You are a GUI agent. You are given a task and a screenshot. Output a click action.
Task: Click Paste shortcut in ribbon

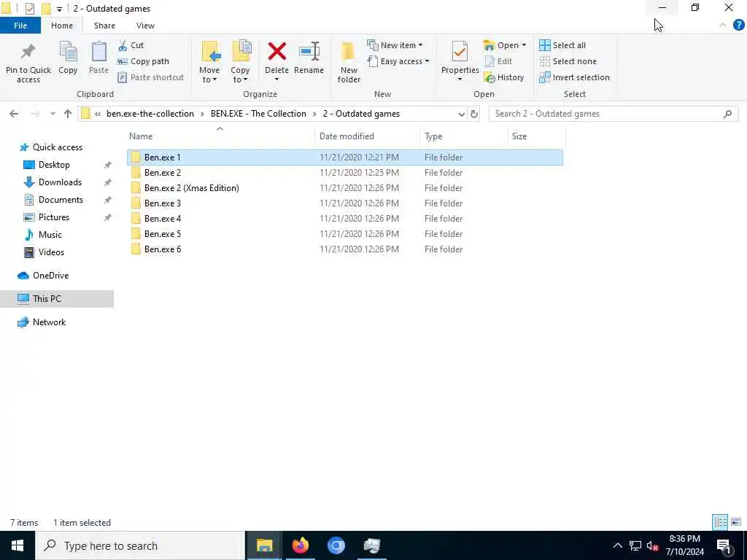[150, 77]
